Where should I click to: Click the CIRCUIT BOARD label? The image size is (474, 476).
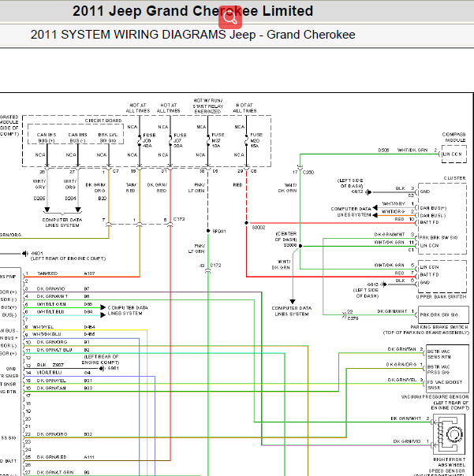pos(103,121)
